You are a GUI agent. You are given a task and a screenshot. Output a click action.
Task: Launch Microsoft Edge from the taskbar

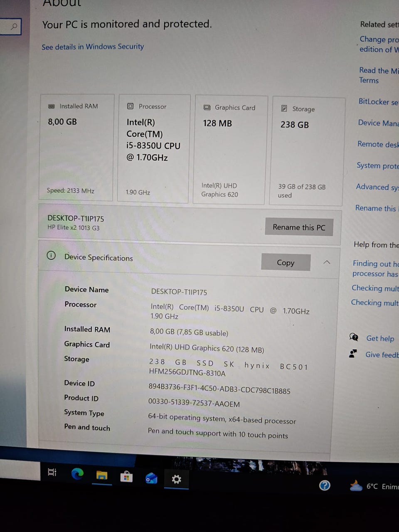pyautogui.click(x=77, y=473)
